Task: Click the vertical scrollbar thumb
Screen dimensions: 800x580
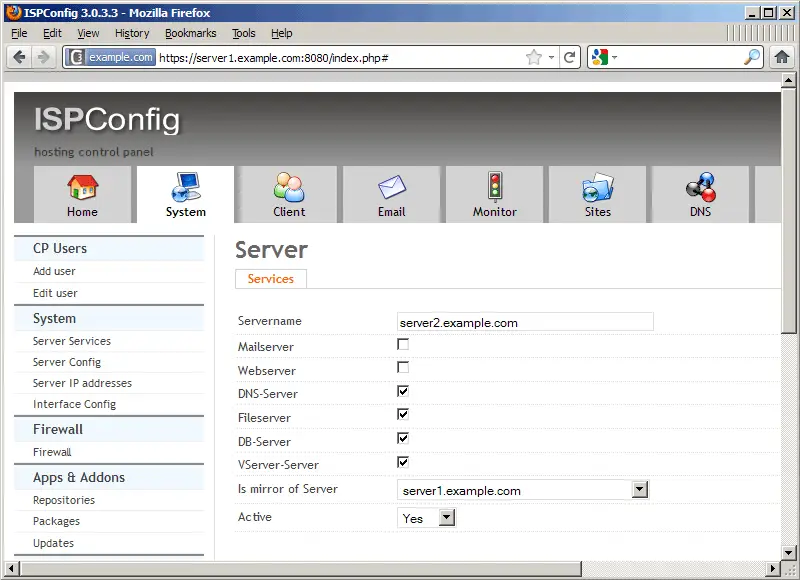Action: coord(788,211)
